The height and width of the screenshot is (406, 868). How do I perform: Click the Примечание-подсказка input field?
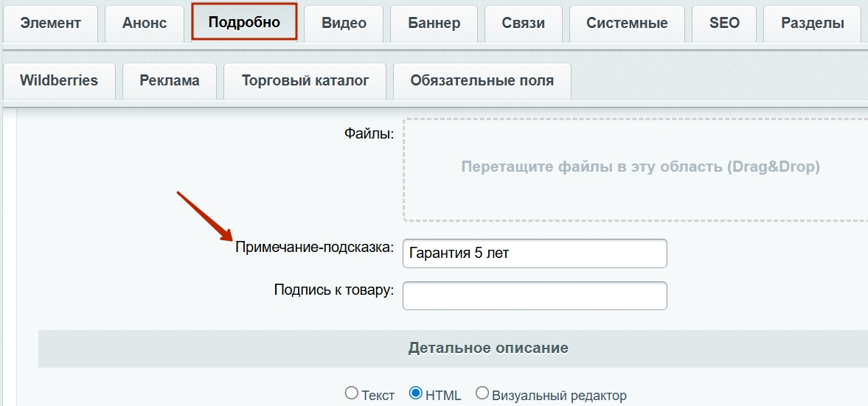pyautogui.click(x=535, y=253)
